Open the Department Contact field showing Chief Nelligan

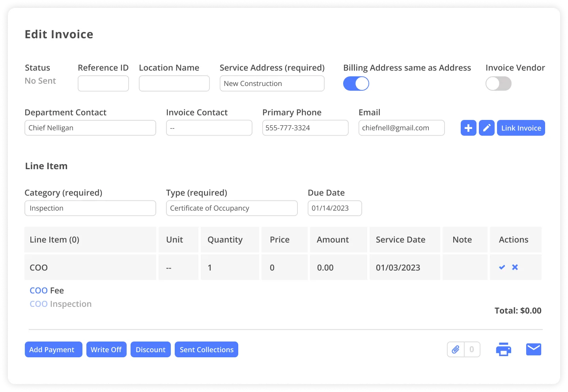[90, 128]
